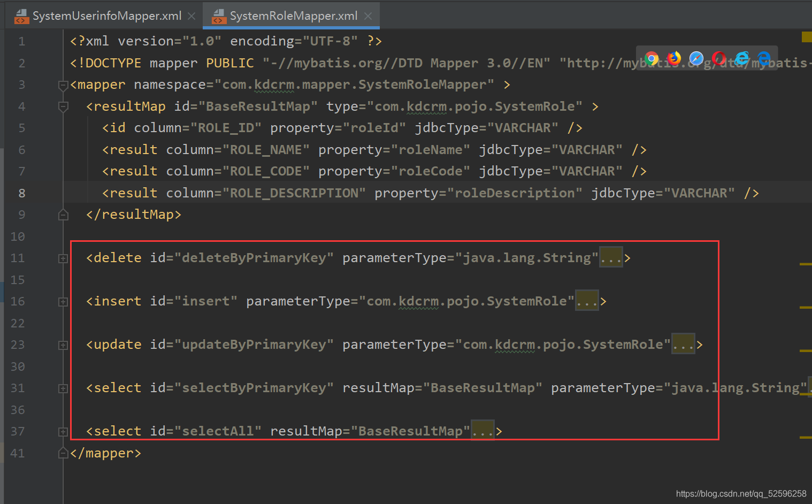Open in Chrome browser icon
The width and height of the screenshot is (812, 504).
(x=652, y=58)
